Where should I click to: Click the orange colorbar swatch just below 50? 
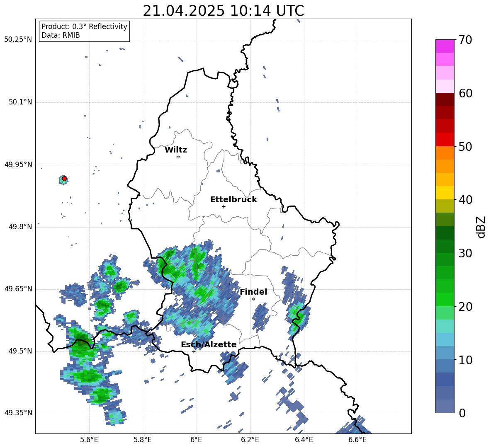coord(445,153)
